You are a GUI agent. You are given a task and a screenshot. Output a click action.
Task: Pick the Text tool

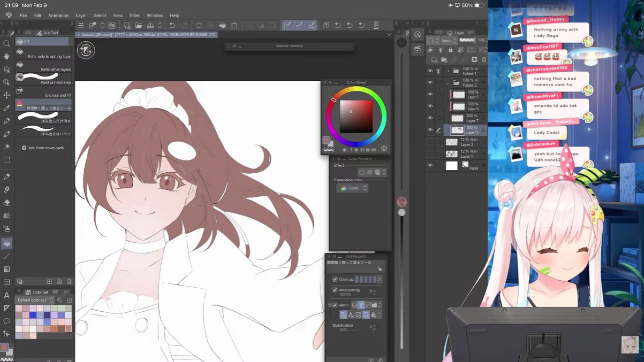click(x=6, y=295)
